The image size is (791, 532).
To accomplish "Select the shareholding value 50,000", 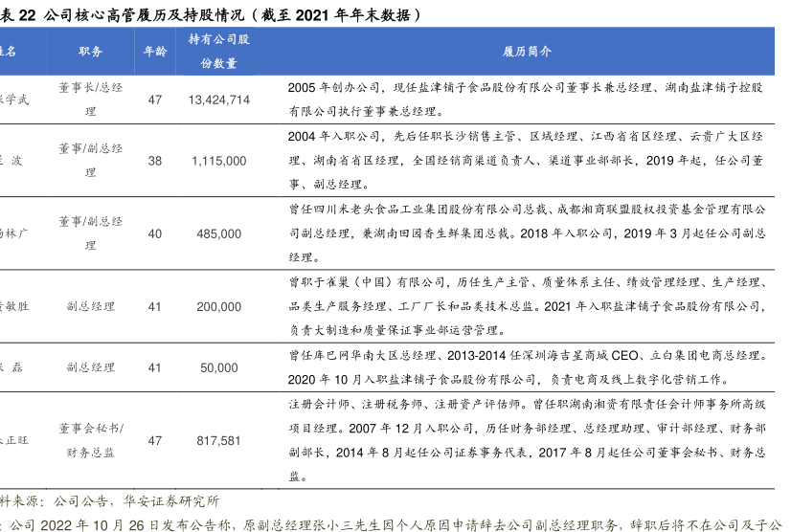I will click(219, 367).
